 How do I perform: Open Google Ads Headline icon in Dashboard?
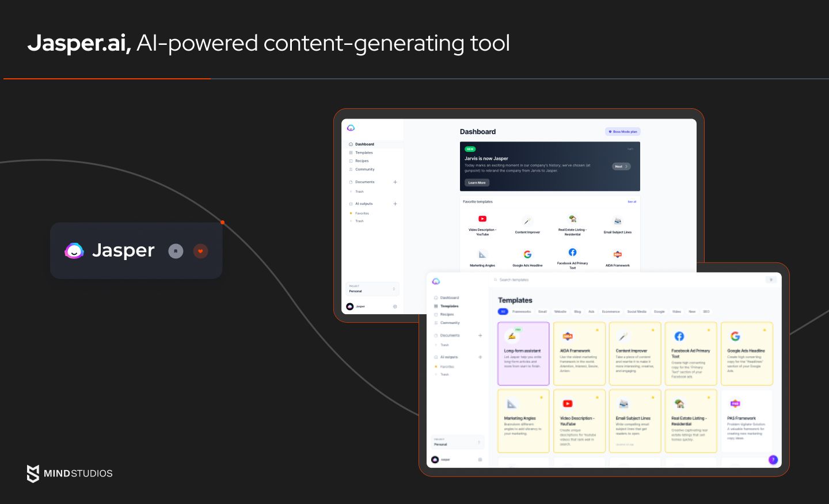pos(527,254)
